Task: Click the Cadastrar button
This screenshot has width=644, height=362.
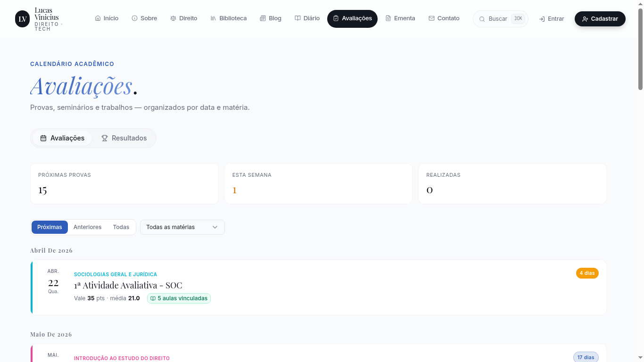Action: [x=600, y=19]
